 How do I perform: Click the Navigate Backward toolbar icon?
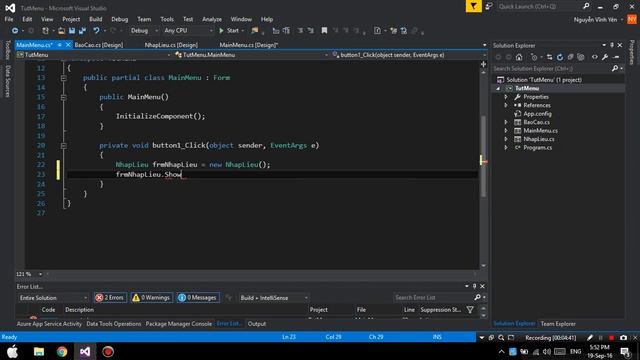[15, 31]
